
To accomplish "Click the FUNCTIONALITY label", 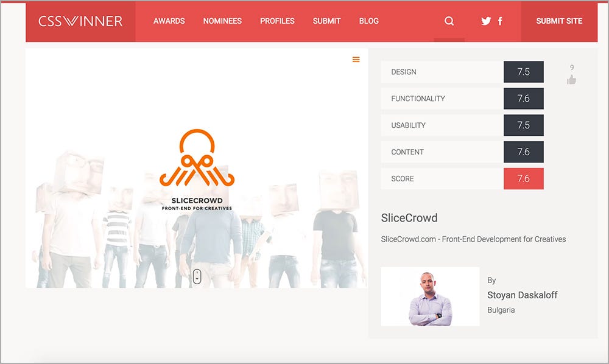I will pyautogui.click(x=418, y=99).
